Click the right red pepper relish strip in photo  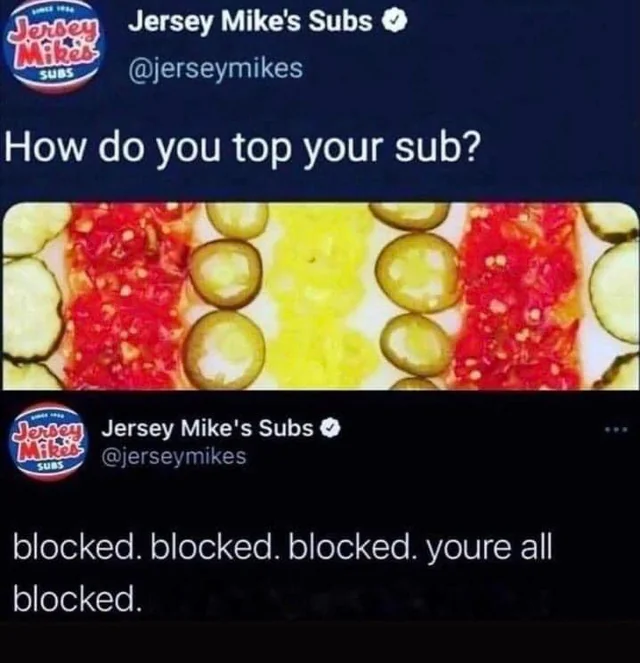[520, 296]
